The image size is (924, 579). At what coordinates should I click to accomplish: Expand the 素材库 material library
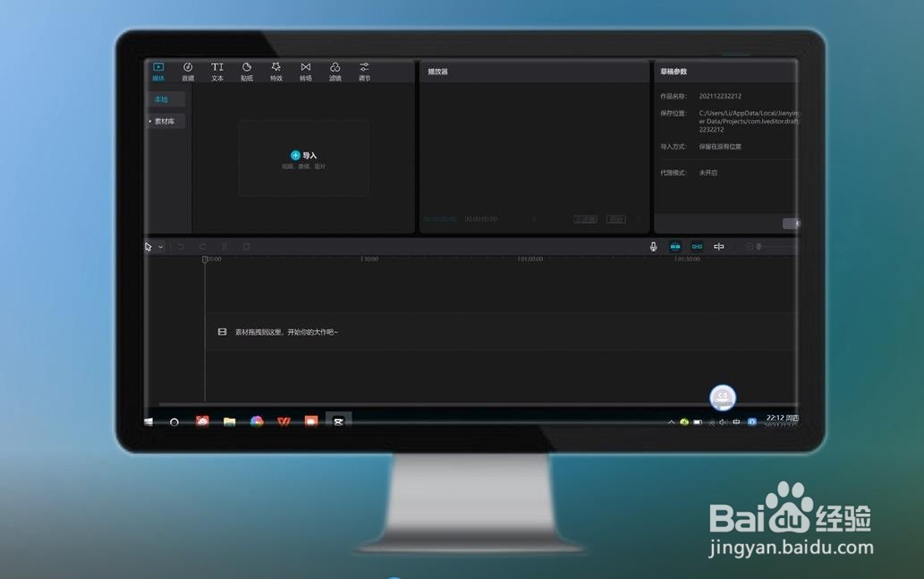tap(165, 121)
